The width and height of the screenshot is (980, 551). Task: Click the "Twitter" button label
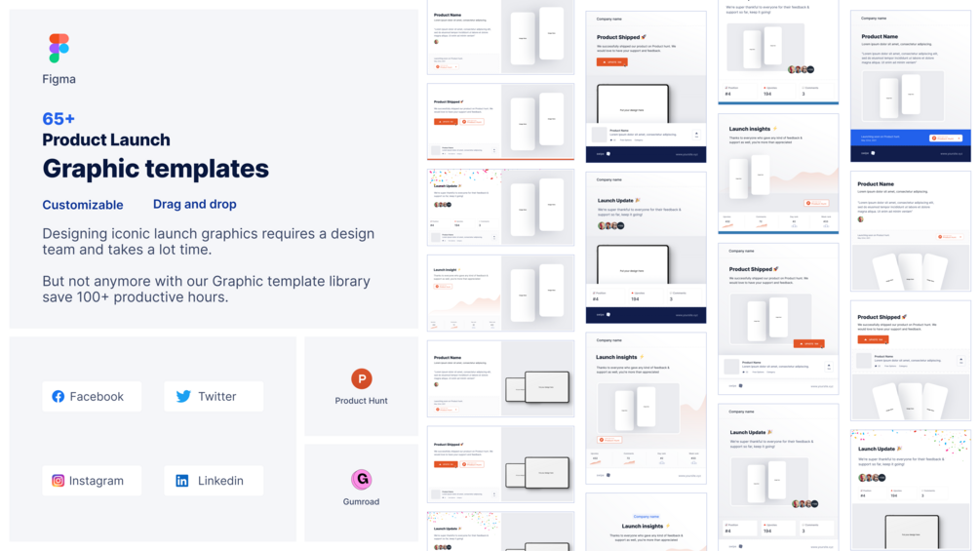(216, 397)
